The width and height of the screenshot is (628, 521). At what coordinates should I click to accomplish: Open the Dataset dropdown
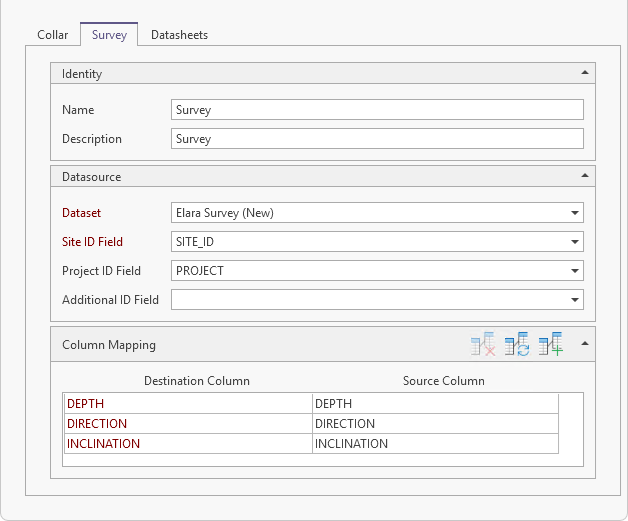pos(575,213)
